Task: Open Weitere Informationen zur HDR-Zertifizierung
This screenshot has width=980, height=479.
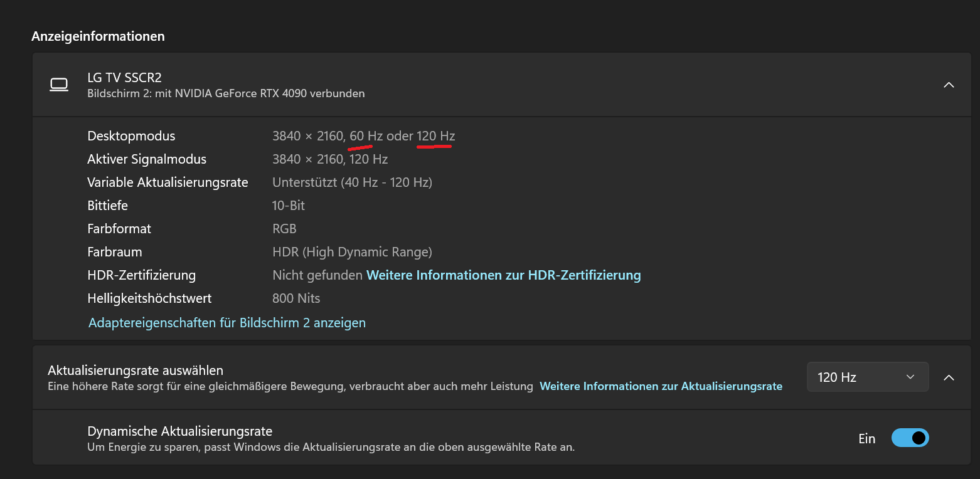Action: [503, 275]
